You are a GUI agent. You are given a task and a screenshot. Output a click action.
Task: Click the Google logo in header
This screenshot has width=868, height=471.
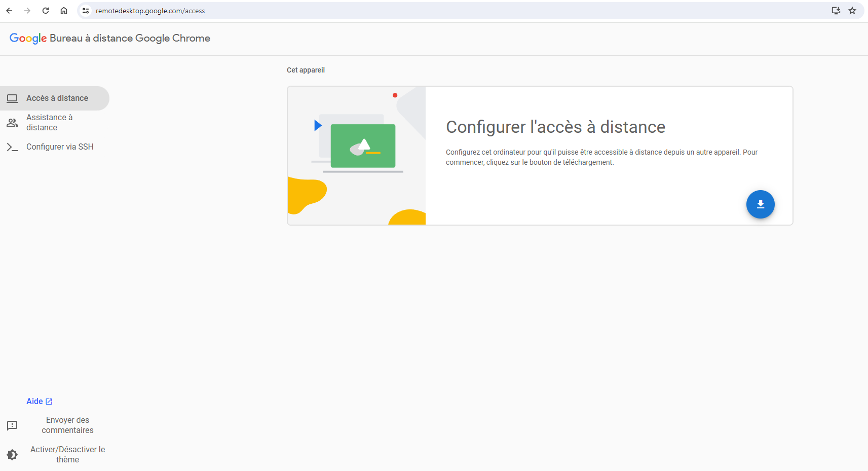(x=28, y=39)
